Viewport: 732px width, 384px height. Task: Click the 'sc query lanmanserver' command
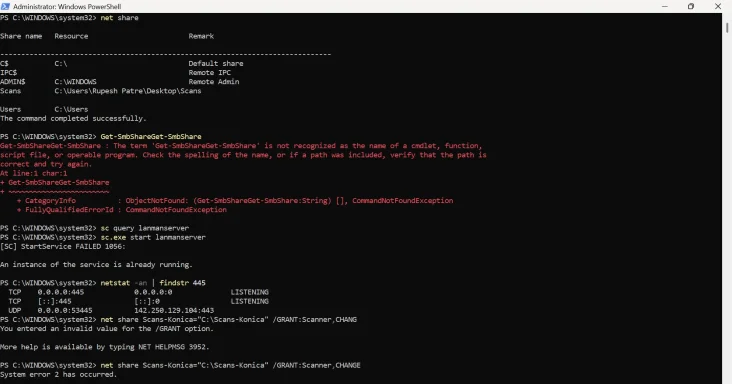coord(145,228)
